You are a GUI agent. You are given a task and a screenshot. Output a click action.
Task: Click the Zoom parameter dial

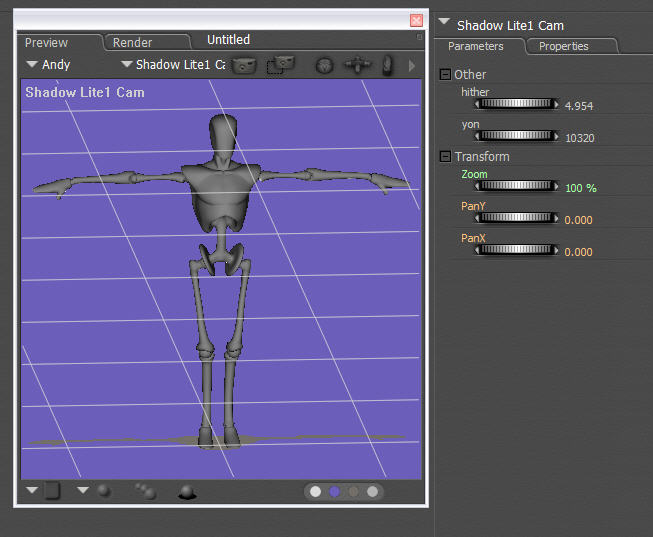click(x=517, y=186)
